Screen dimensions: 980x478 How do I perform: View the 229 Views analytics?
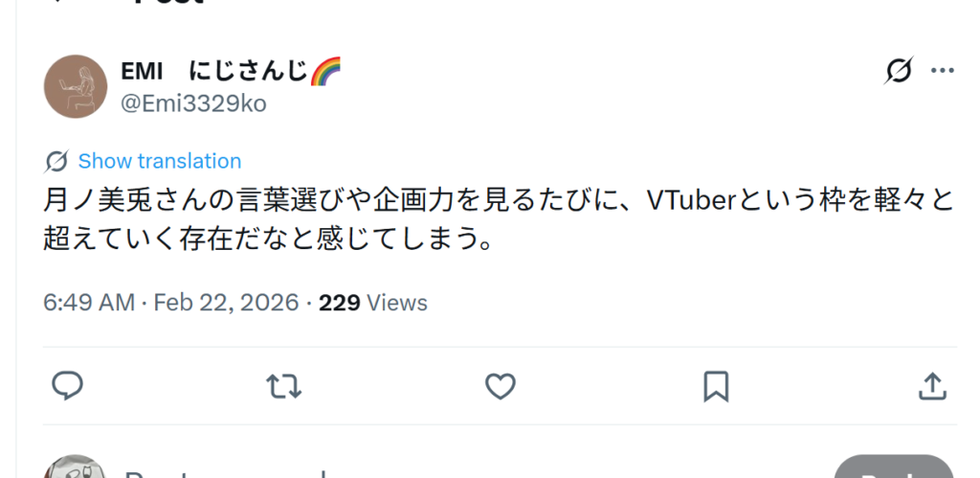click(x=373, y=303)
